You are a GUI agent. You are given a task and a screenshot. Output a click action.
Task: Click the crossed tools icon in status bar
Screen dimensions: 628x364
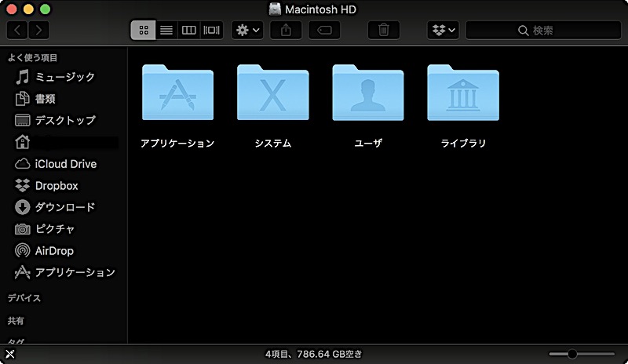click(10, 354)
